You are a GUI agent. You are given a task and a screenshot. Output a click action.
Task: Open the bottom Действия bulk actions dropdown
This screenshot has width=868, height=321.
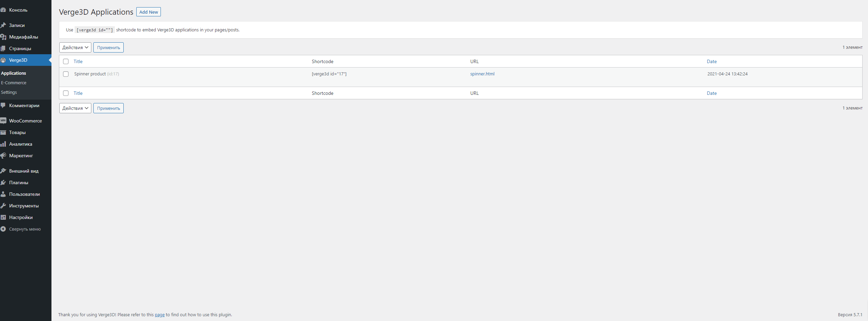pyautogui.click(x=75, y=108)
